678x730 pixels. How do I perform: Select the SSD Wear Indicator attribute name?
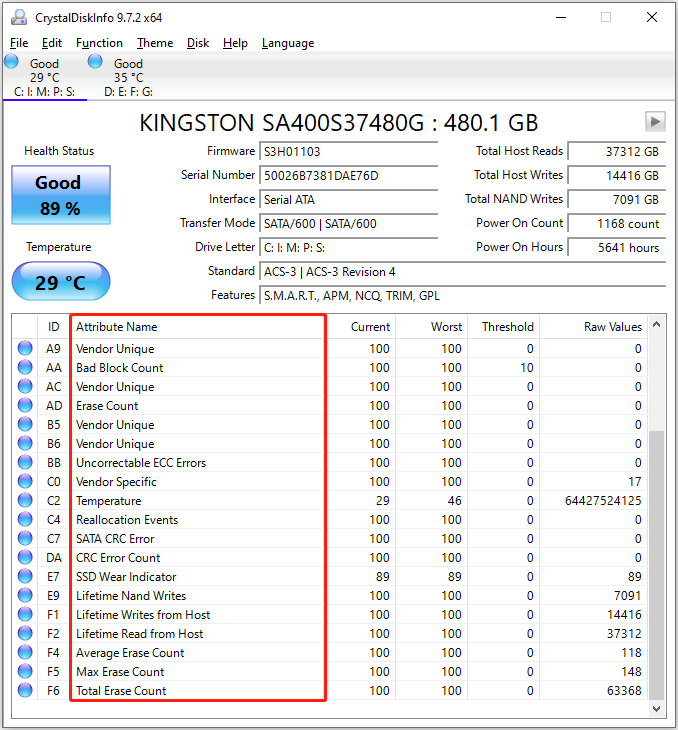[126, 577]
